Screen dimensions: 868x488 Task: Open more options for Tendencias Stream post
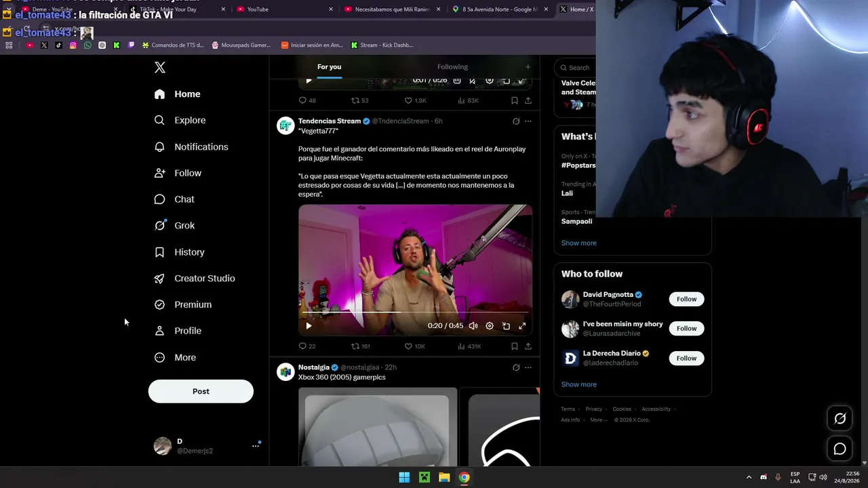coord(528,121)
